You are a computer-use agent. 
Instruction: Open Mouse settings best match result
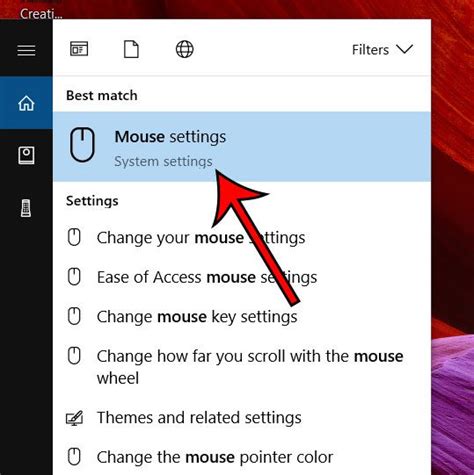tap(242, 147)
